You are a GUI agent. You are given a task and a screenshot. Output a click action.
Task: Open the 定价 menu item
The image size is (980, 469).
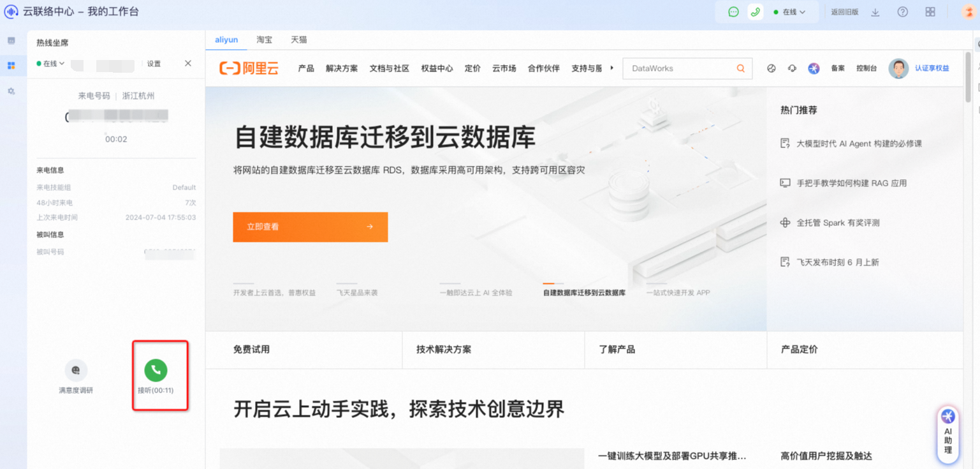(472, 68)
